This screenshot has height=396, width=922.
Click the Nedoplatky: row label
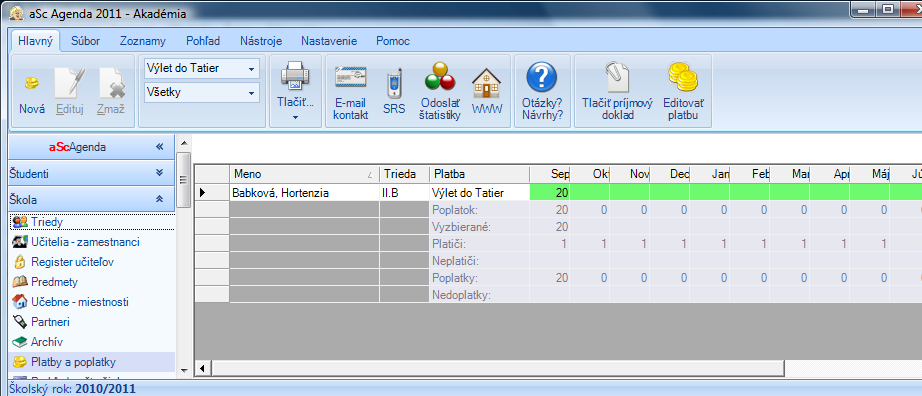click(462, 295)
